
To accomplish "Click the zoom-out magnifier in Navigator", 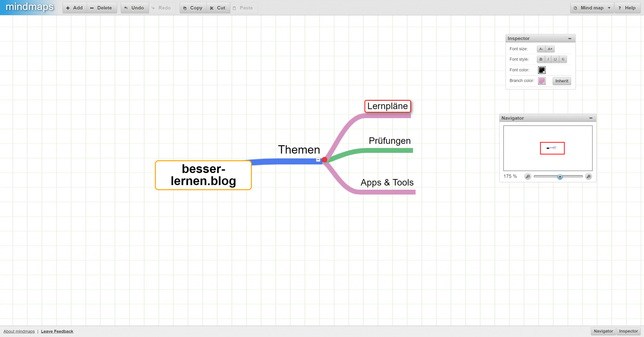I will point(528,176).
